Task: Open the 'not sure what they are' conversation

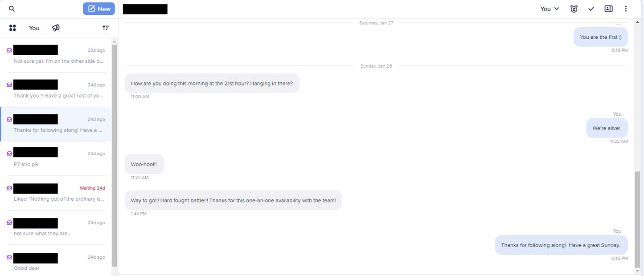Action: [58, 233]
